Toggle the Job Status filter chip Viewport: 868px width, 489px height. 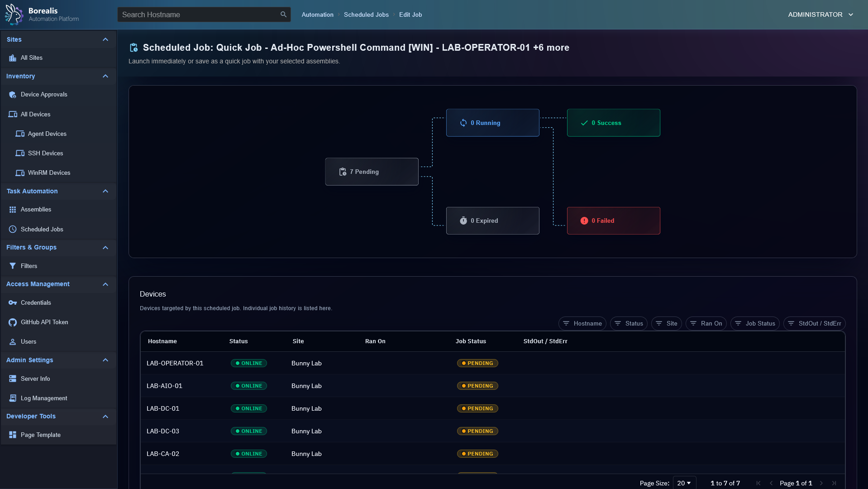click(754, 324)
